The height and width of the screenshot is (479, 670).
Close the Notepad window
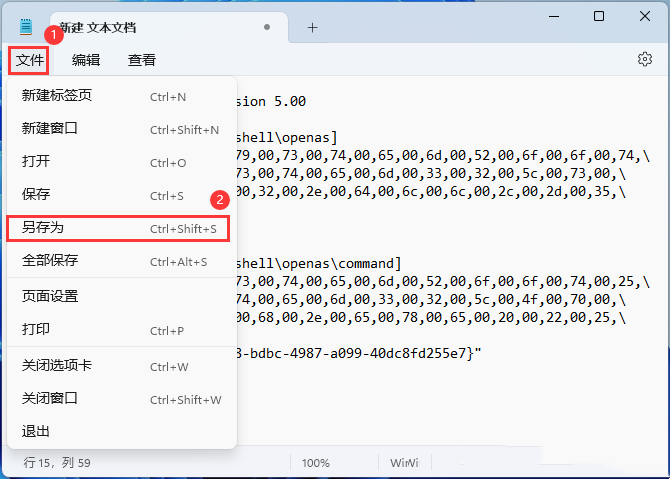tap(644, 16)
